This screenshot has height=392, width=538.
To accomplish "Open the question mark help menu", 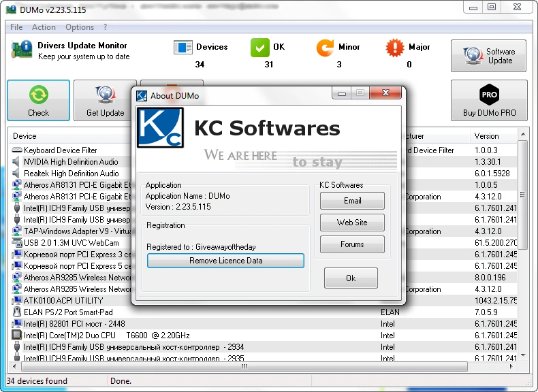I will [x=105, y=27].
